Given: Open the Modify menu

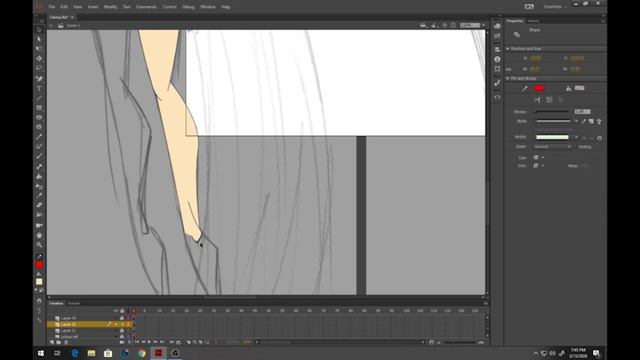Looking at the screenshot, I should 110,7.
